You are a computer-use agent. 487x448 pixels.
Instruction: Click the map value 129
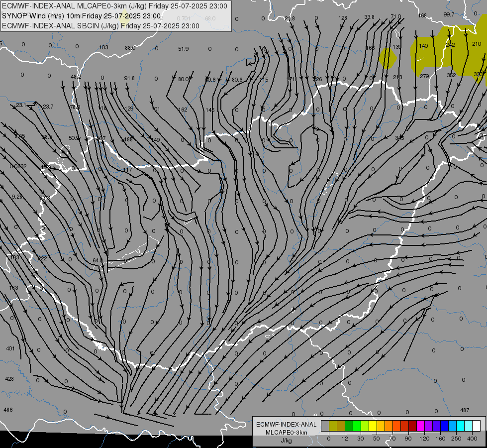click(128, 109)
